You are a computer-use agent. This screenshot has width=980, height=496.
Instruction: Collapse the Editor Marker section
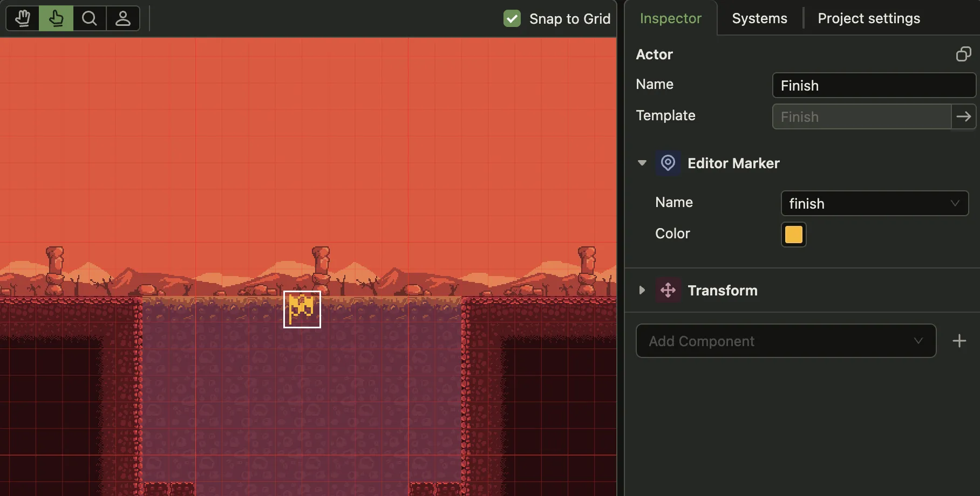pos(642,163)
